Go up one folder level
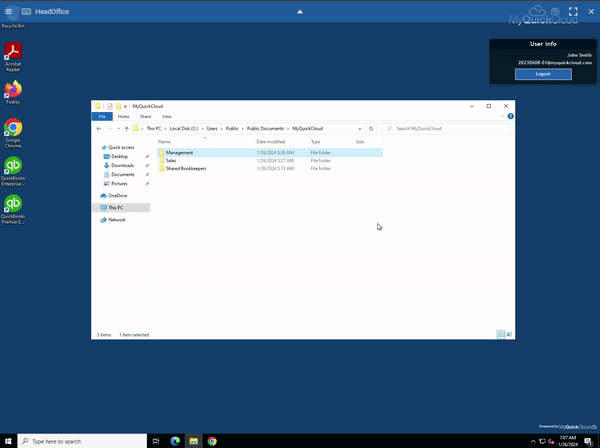Viewport: 600px width, 448px height. tap(126, 129)
